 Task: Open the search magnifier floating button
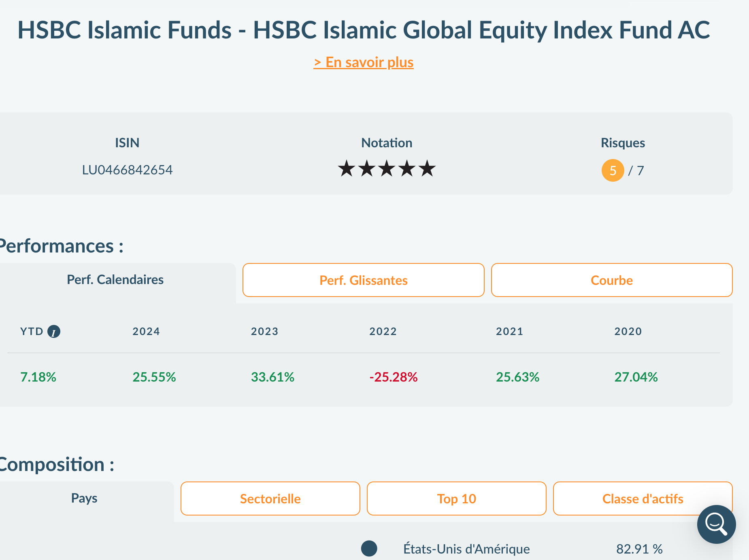[x=716, y=524]
